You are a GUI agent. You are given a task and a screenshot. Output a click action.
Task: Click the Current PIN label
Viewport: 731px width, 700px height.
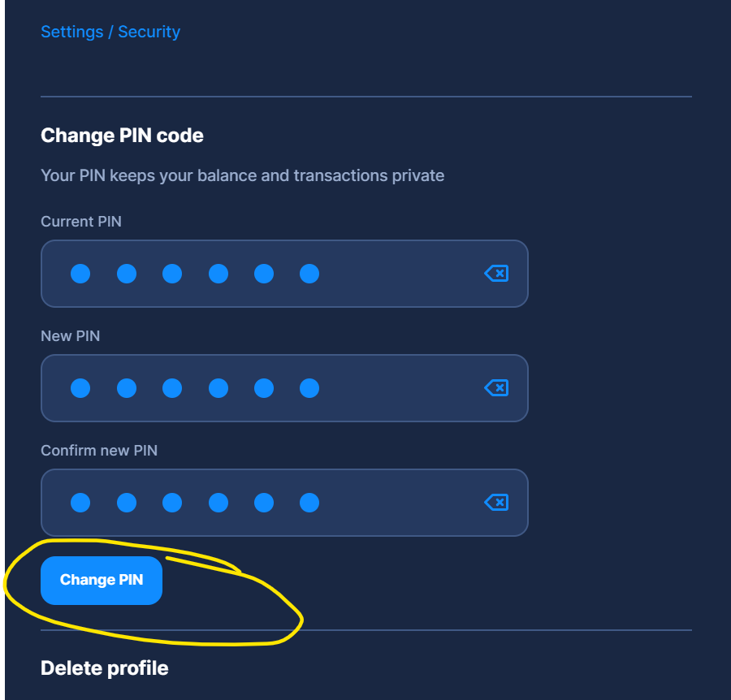pos(80,221)
